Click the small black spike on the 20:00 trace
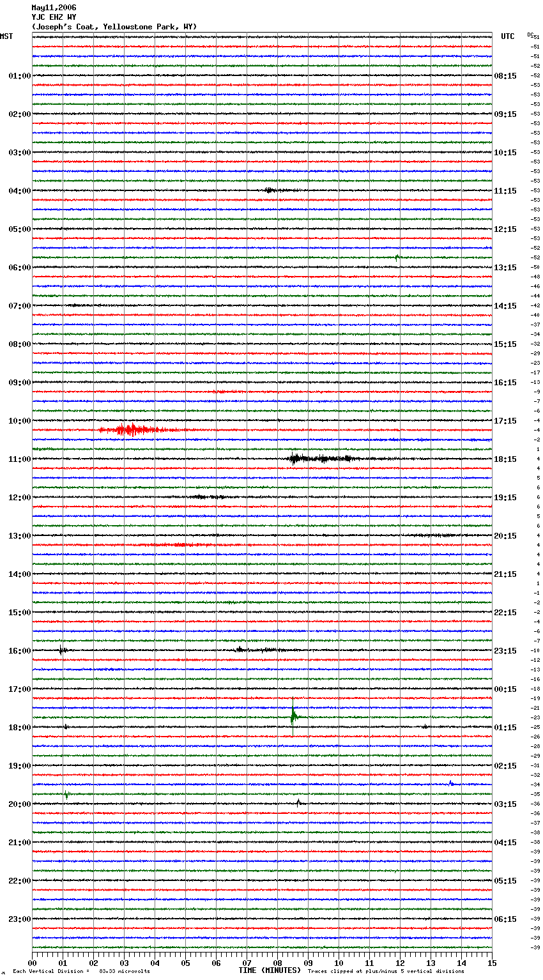Image resolution: width=543 pixels, height=980 pixels. click(298, 802)
